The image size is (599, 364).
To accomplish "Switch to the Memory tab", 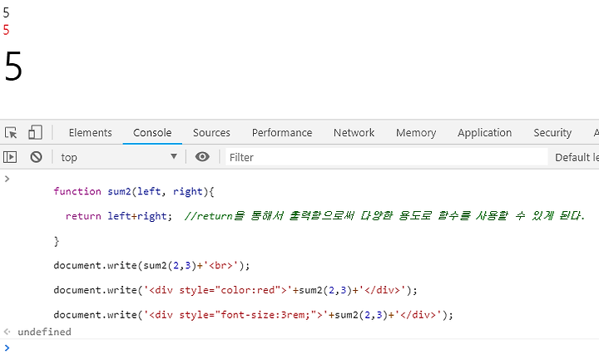I will click(416, 133).
